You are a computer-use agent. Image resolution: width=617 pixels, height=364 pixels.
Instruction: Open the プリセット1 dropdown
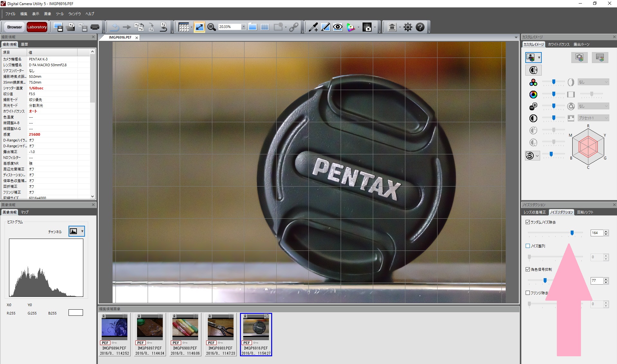(593, 118)
